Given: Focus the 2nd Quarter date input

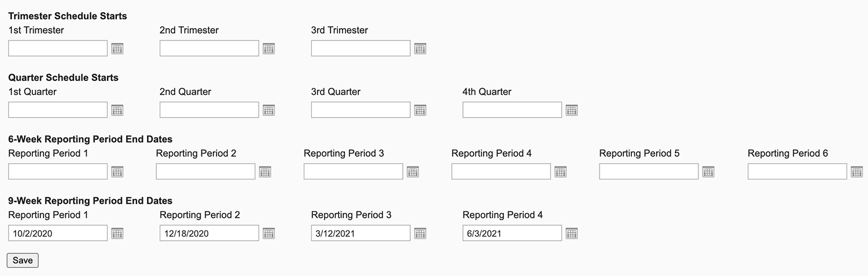Looking at the screenshot, I should pyautogui.click(x=209, y=110).
